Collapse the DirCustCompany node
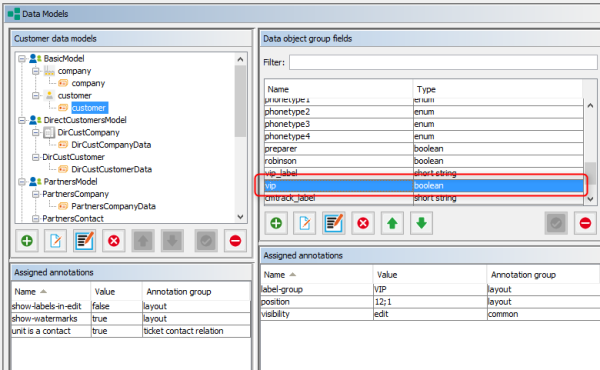This screenshot has width=600, height=370. [36, 132]
